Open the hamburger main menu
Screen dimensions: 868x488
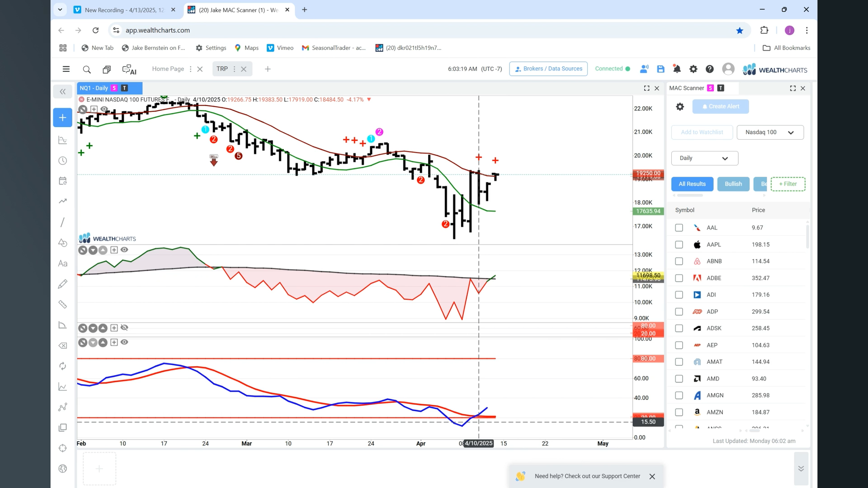click(x=66, y=69)
